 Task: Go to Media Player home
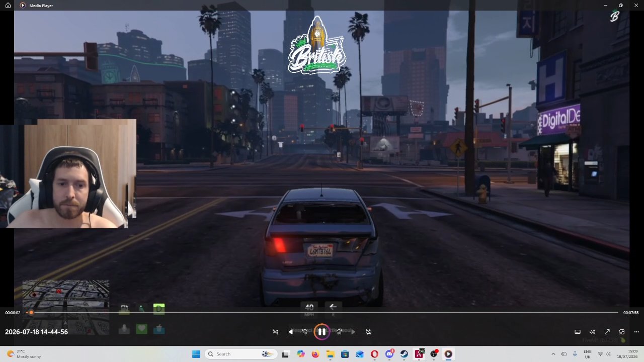click(x=8, y=5)
